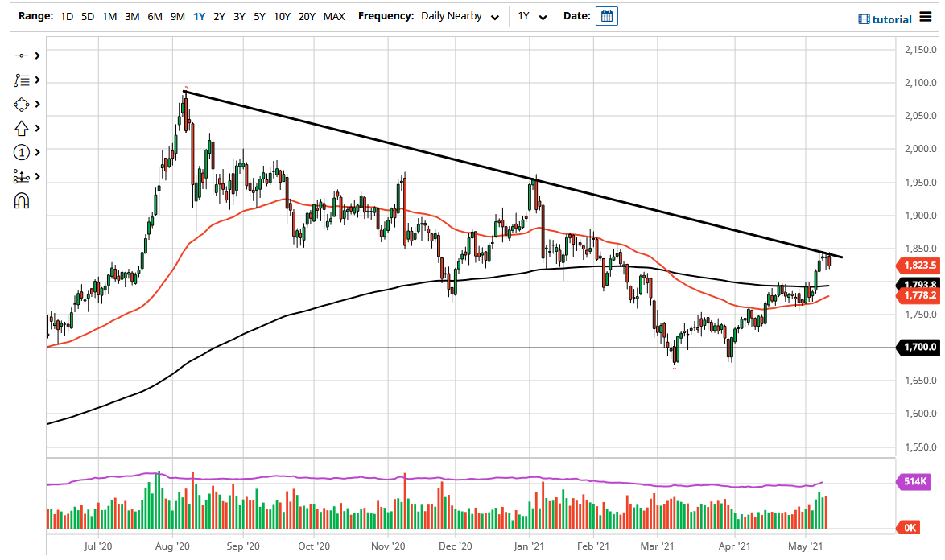Set range to 3Y
This screenshot has width=945, height=560.
point(239,16)
